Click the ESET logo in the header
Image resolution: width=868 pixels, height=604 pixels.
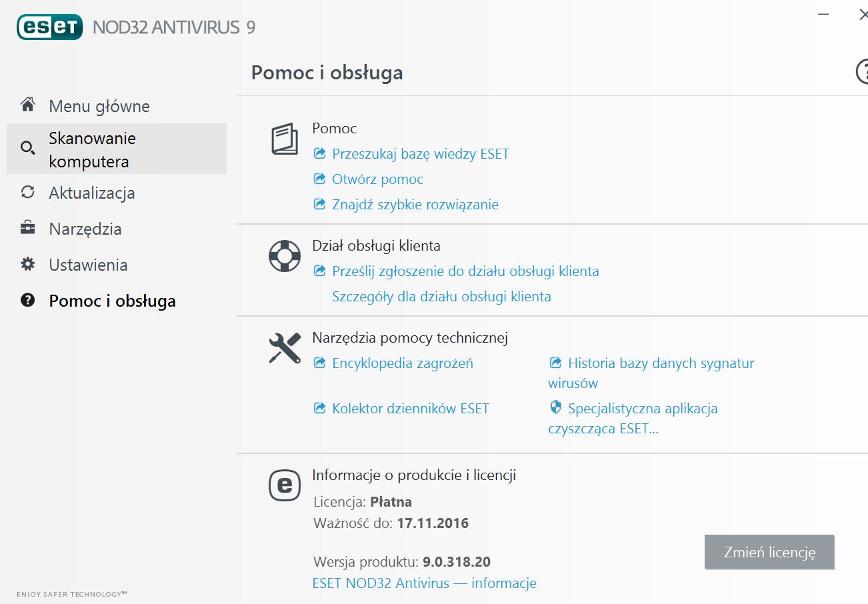(50, 26)
